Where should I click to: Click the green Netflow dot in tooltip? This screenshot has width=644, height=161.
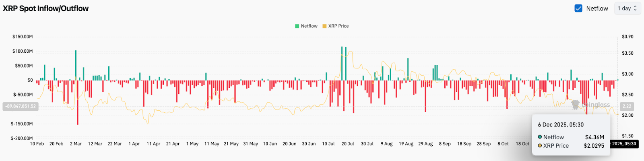[540, 137]
